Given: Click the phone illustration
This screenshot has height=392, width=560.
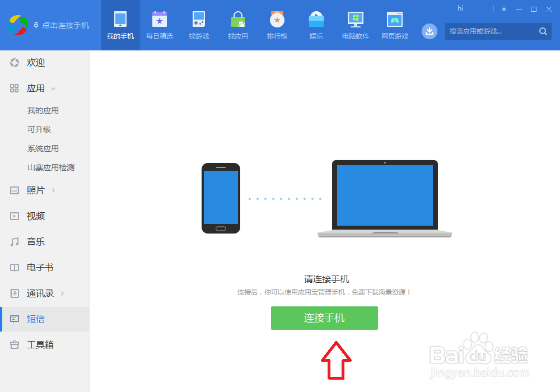Looking at the screenshot, I should [x=221, y=198].
